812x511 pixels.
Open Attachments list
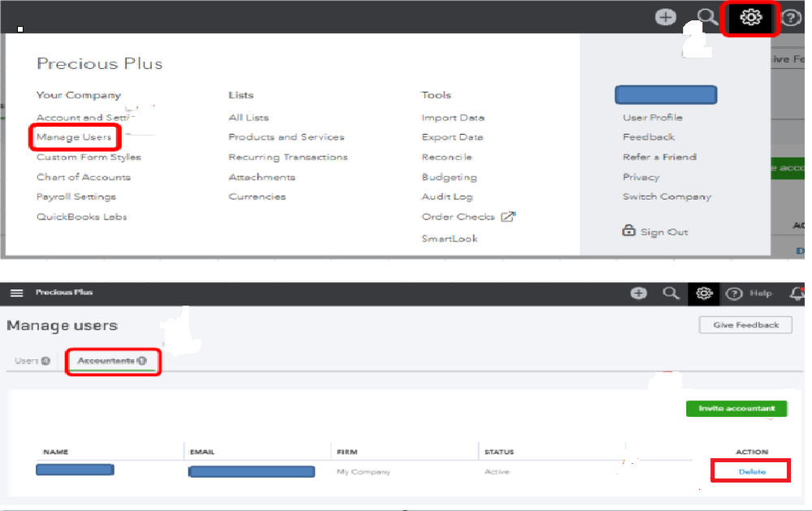pyautogui.click(x=262, y=177)
